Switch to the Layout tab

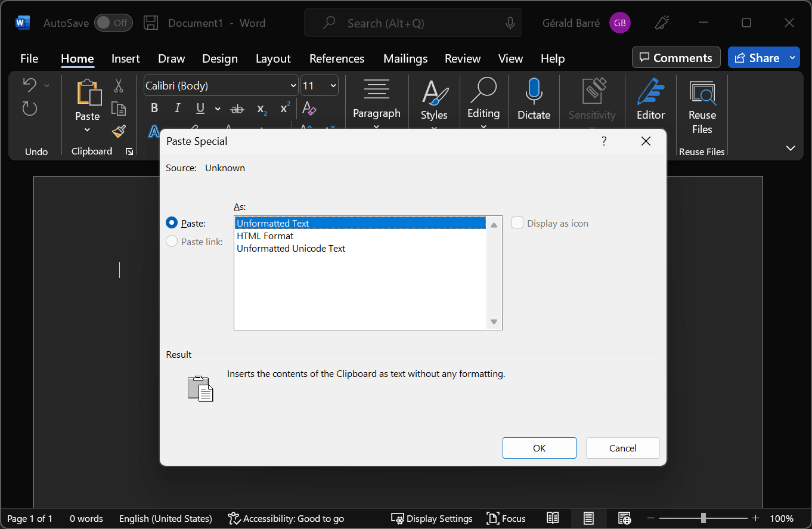(273, 58)
